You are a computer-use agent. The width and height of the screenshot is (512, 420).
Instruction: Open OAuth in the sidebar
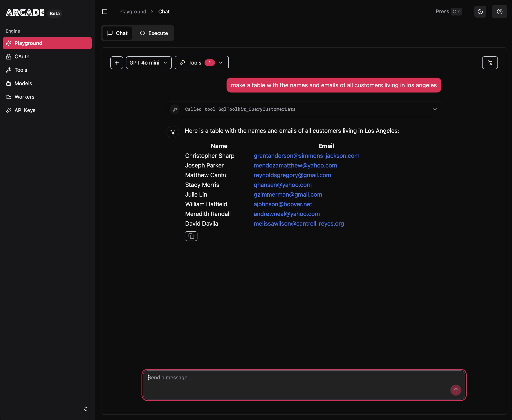(x=47, y=57)
